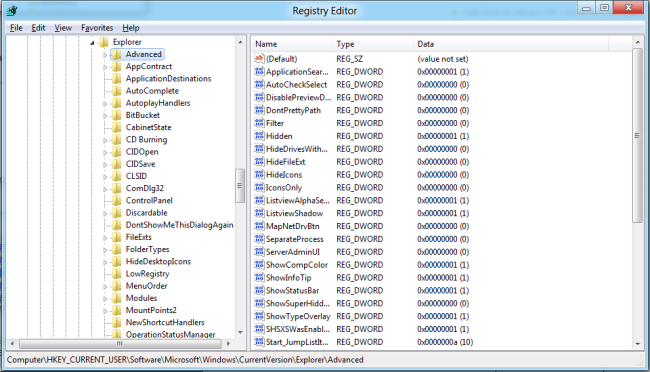Screen dimensions: 650x372
Task: Select the NewShortcutHandlers key
Action: click(x=165, y=322)
